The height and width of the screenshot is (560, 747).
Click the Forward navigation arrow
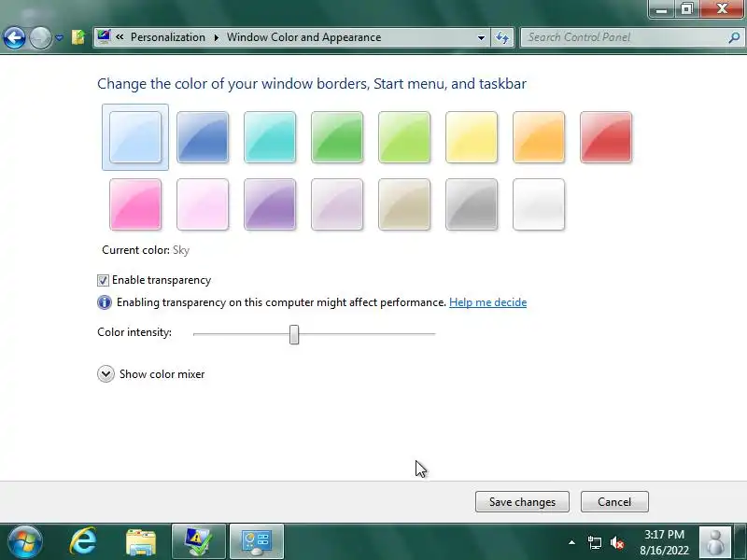(x=40, y=37)
